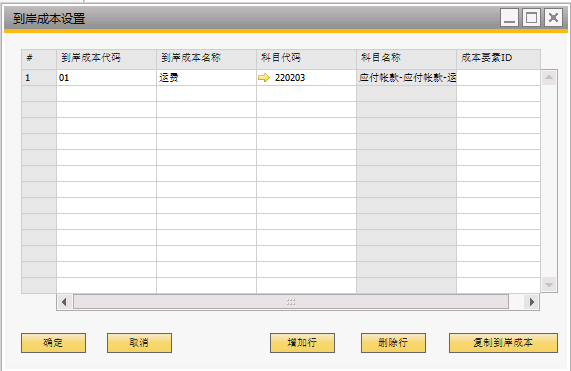The height and width of the screenshot is (371, 571).
Task: Minimize the 到岸成本设置 window
Action: click(x=509, y=17)
